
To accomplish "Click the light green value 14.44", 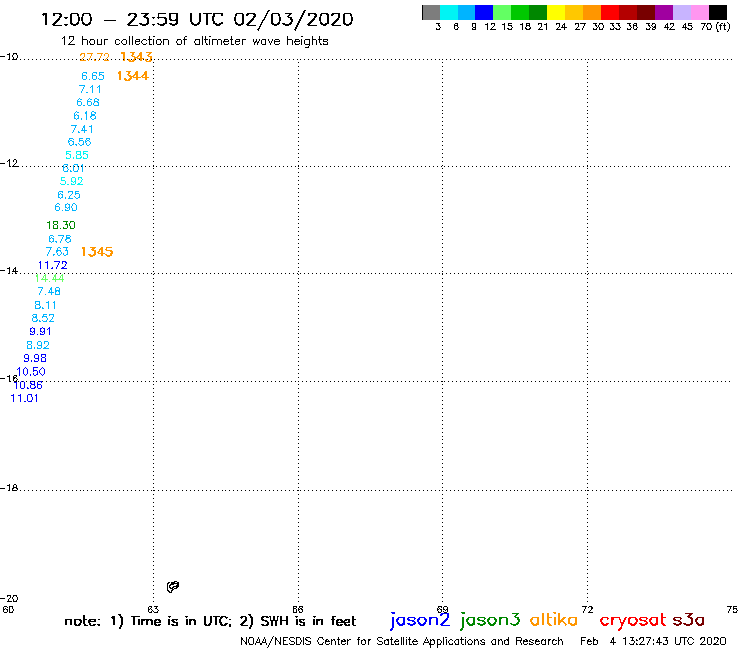I will (x=50, y=278).
